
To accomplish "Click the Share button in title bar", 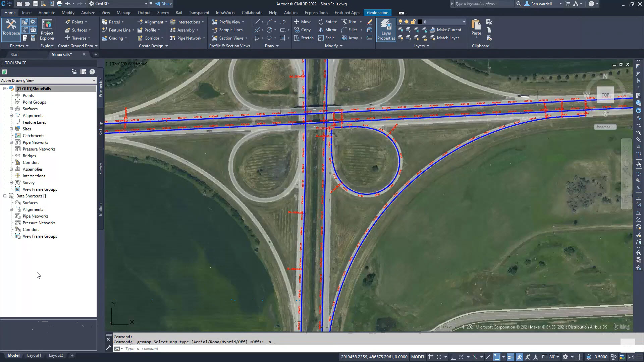I will click(x=164, y=4).
